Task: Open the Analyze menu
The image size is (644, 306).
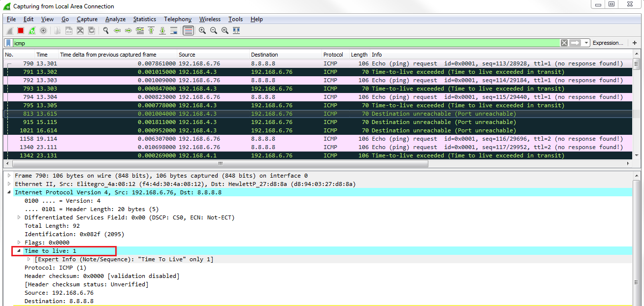Action: tap(115, 19)
